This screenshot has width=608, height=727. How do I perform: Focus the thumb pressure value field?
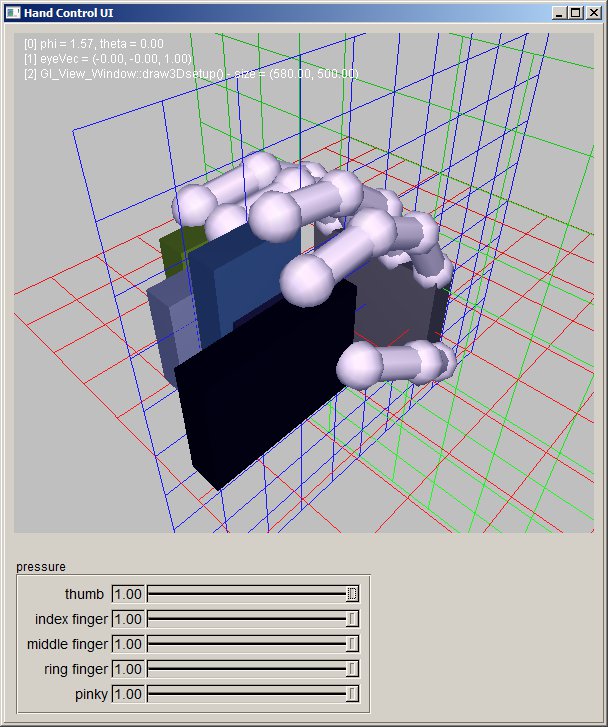click(129, 594)
